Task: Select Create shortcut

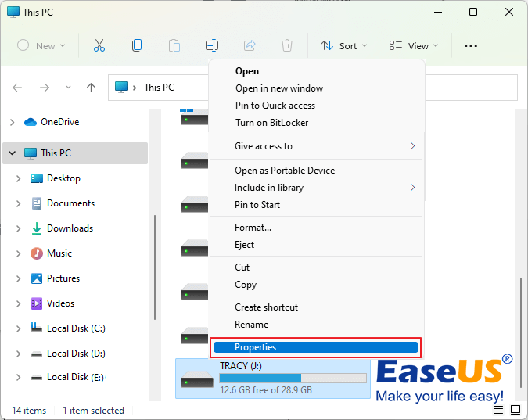Action: 316,307
